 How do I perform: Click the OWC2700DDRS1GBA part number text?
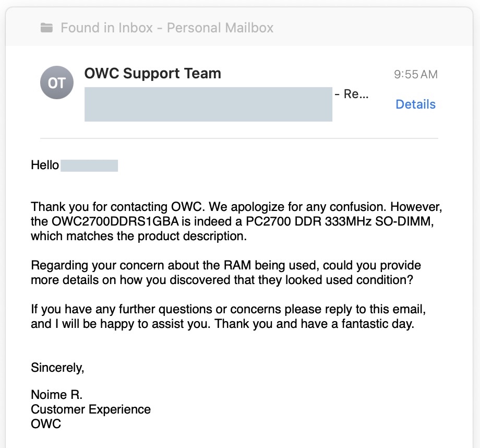(115, 221)
